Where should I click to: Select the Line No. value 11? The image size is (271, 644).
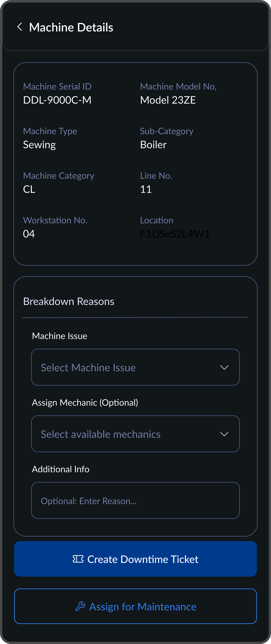(146, 189)
